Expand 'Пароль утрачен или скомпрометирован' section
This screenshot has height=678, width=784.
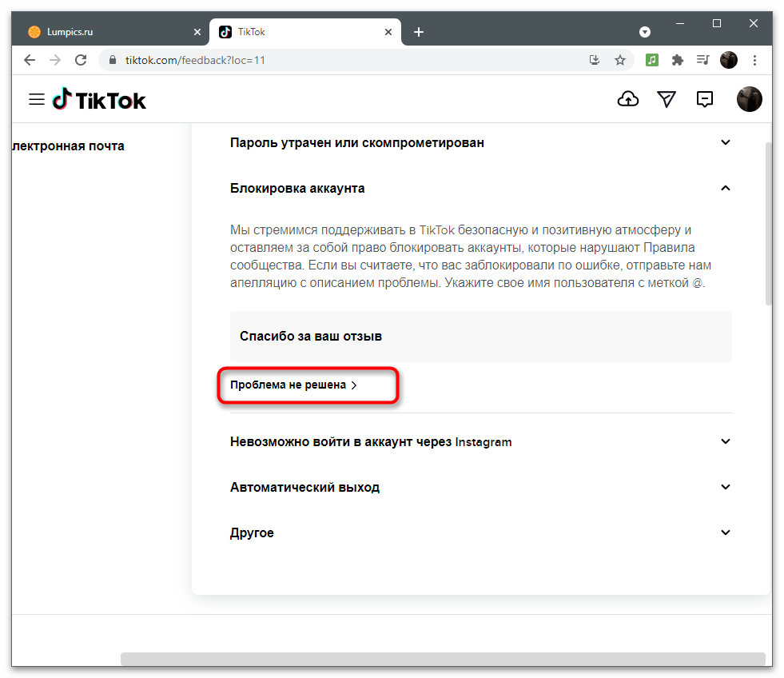tap(726, 143)
